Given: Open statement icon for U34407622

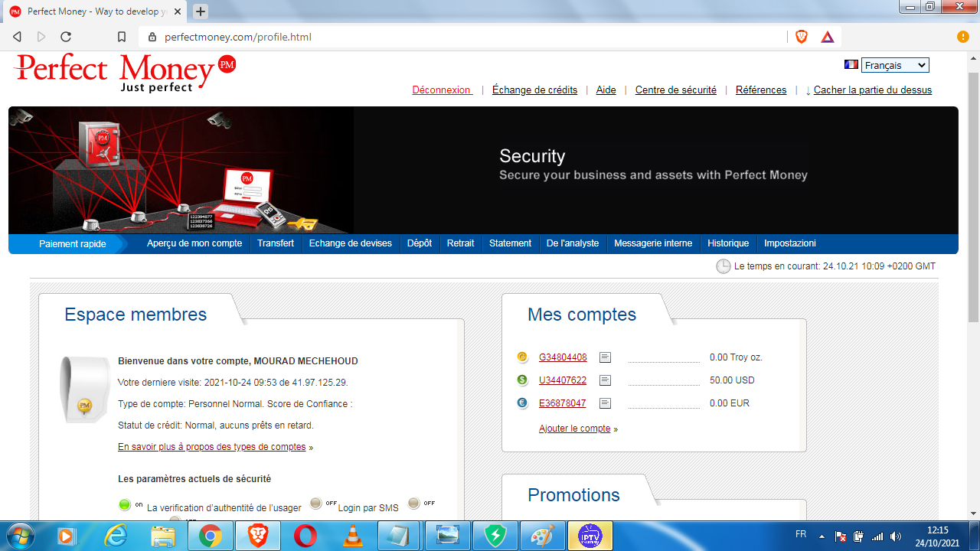Looking at the screenshot, I should [x=606, y=380].
